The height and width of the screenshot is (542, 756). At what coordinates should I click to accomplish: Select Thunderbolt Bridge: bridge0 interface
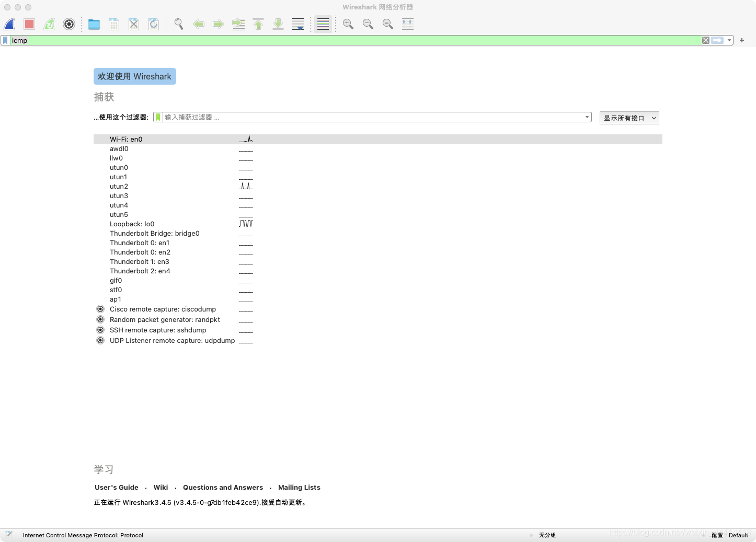pyautogui.click(x=378, y=233)
